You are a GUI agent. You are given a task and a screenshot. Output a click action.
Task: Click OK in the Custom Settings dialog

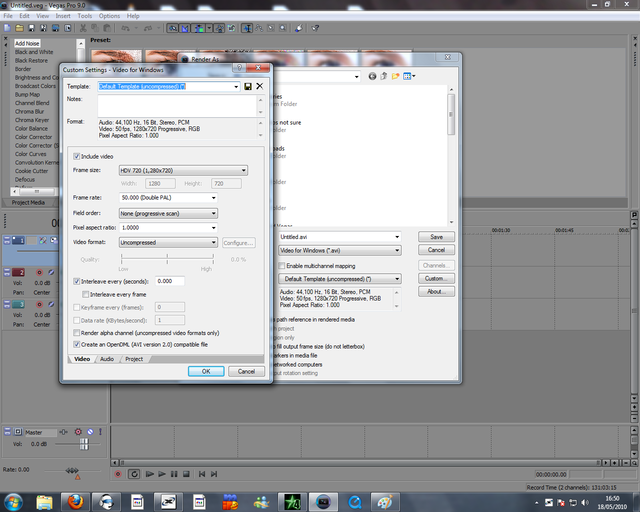[206, 371]
